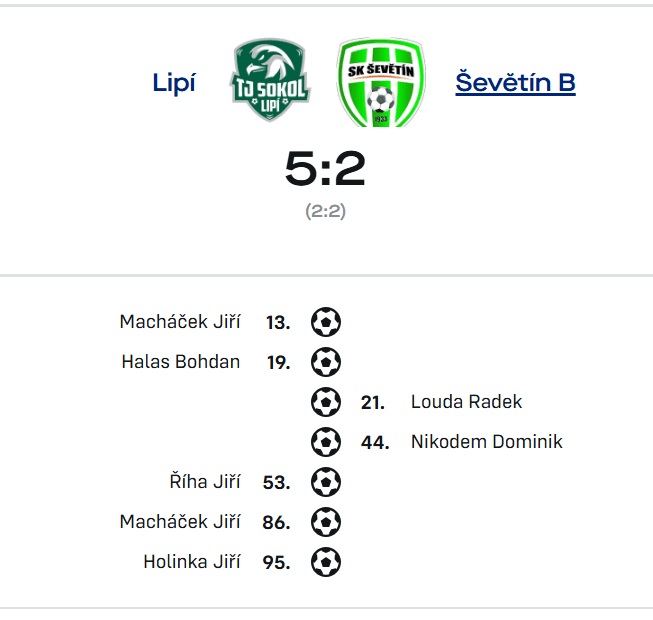Select scorer Říha Jiří
The height and width of the screenshot is (620, 653).
205,481
